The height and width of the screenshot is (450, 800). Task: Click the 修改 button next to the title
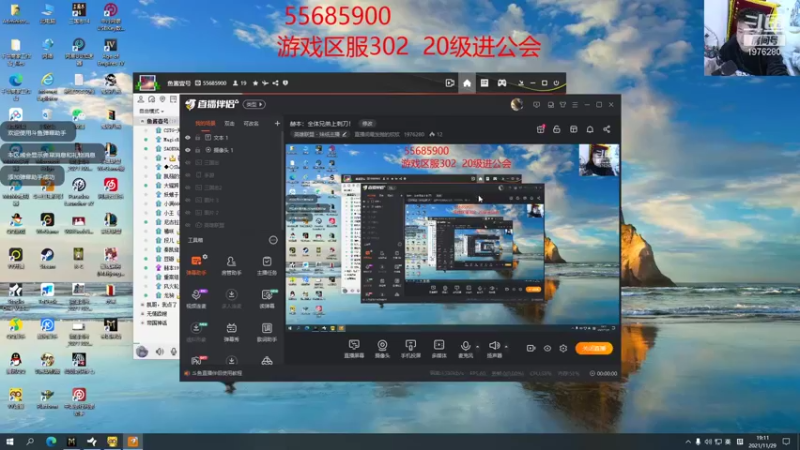pos(367,123)
